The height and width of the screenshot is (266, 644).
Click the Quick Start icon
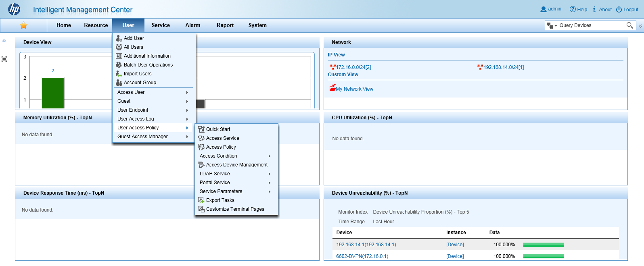[201, 129]
